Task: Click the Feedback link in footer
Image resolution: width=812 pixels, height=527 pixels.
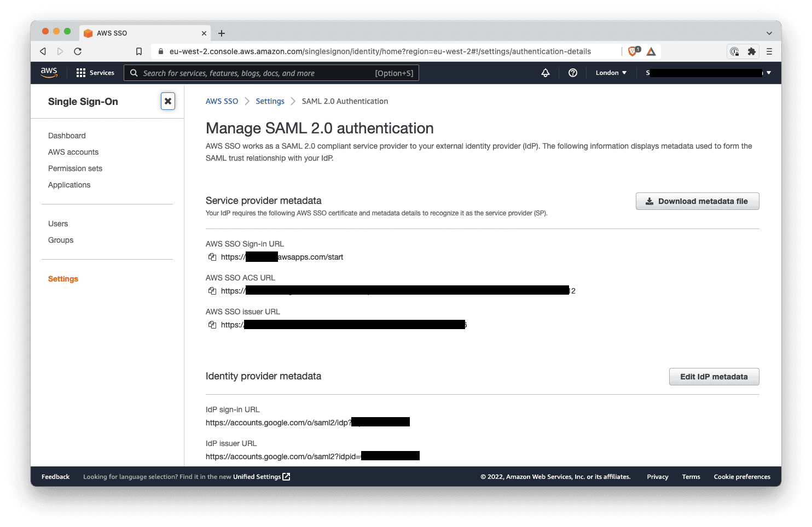Action: tap(55, 477)
